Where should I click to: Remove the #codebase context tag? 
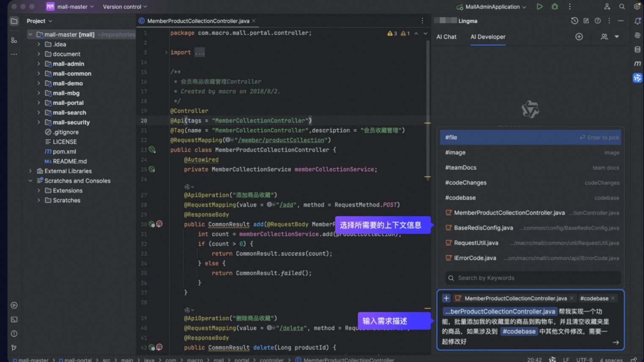click(613, 298)
